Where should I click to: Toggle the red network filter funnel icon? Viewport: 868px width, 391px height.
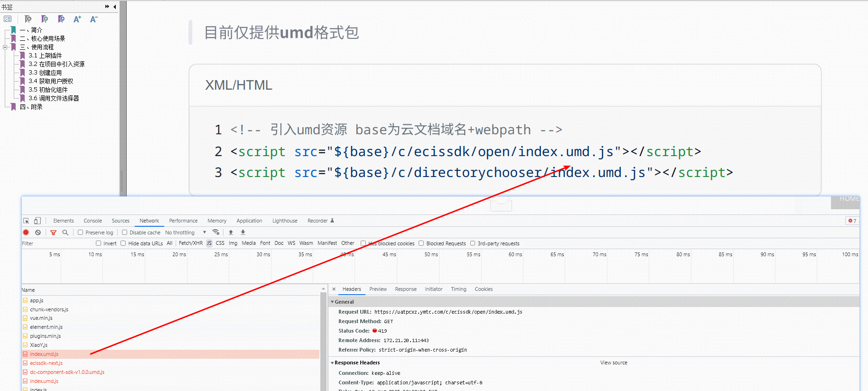click(x=53, y=233)
